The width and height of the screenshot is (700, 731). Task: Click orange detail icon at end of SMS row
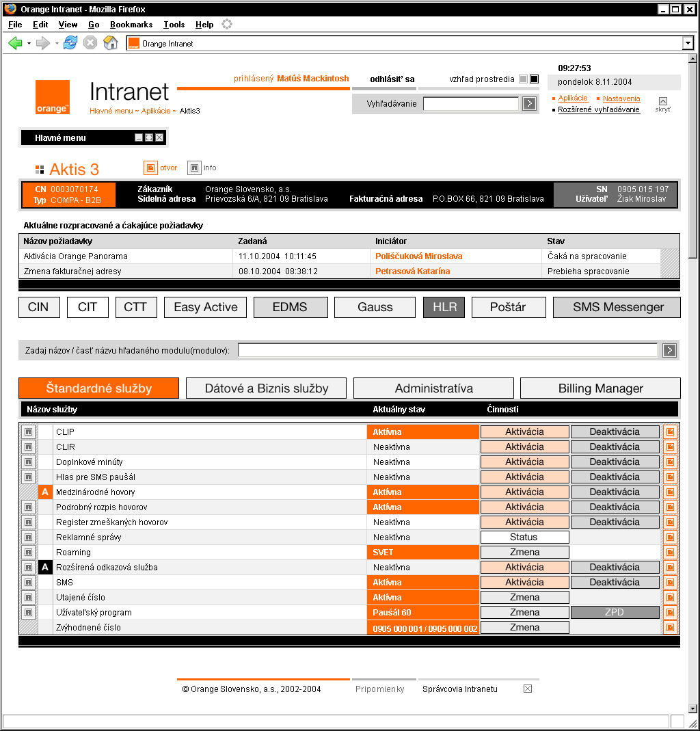pyautogui.click(x=670, y=583)
